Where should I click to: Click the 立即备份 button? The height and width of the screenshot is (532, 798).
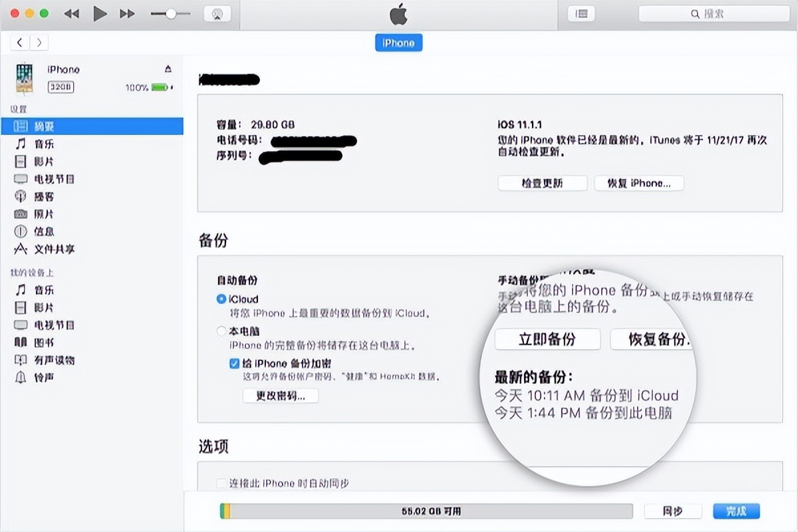click(547, 339)
